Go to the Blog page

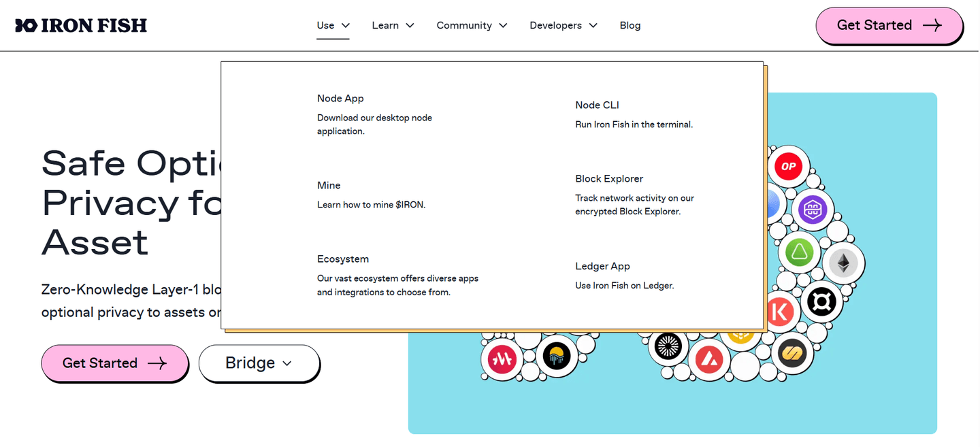coord(630,25)
